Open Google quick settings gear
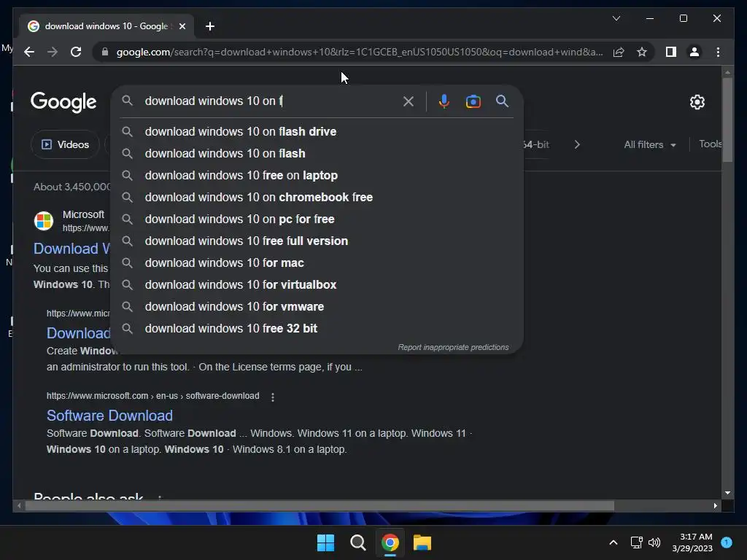 point(697,101)
